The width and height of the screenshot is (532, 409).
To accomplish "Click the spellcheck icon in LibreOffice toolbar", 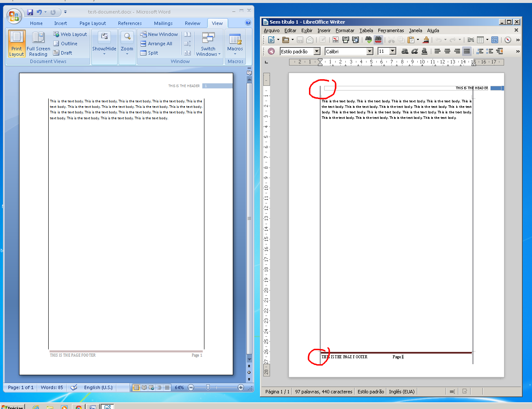I will (368, 40).
